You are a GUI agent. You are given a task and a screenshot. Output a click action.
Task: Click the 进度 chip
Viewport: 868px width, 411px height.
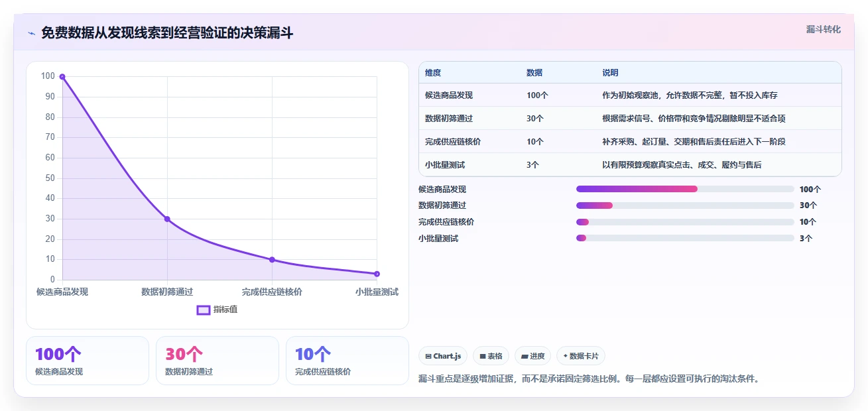(532, 356)
